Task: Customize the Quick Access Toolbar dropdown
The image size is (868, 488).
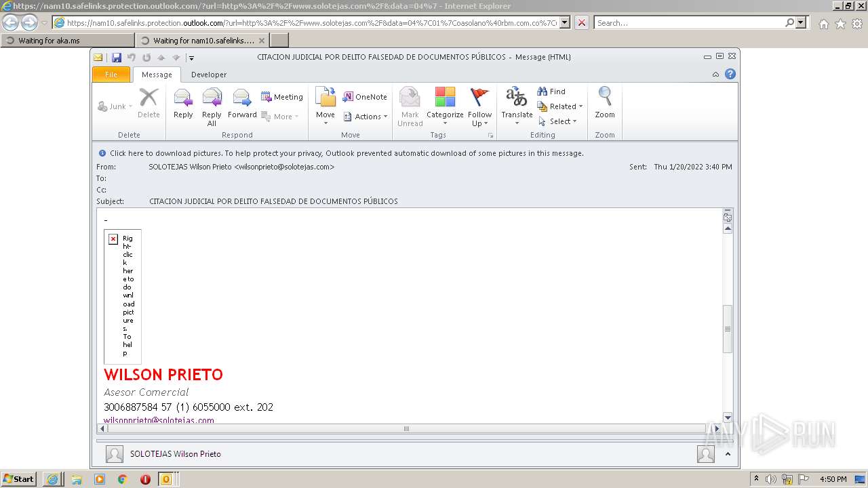Action: [192, 58]
